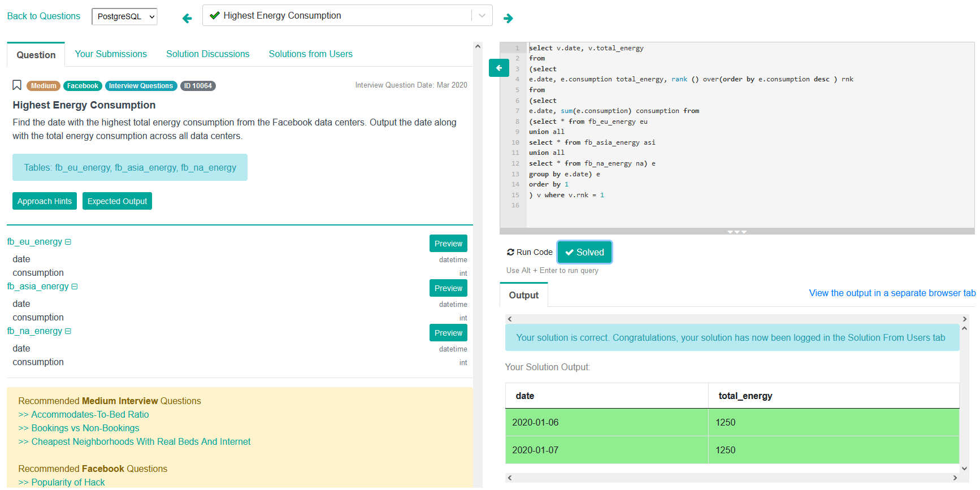The width and height of the screenshot is (980, 490).
Task: Run Code for the query
Action: tap(530, 252)
